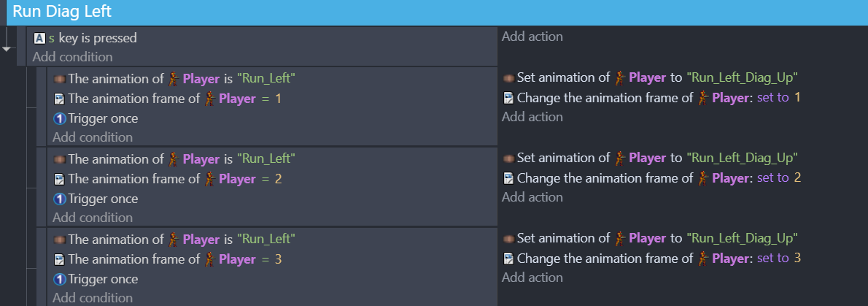The width and height of the screenshot is (868, 306).
Task: Edit the frame value 3 in the third condition
Action: pos(279,259)
